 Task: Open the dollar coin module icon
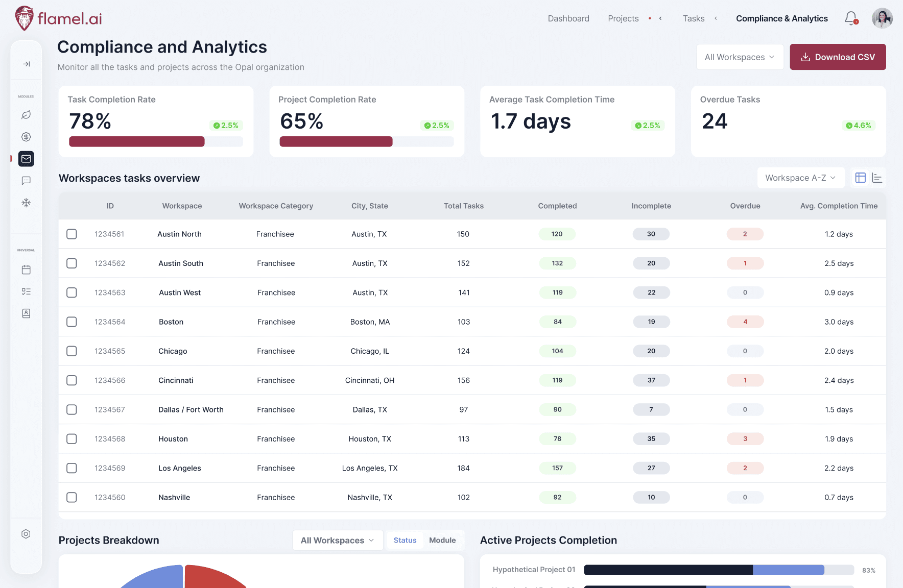[26, 137]
